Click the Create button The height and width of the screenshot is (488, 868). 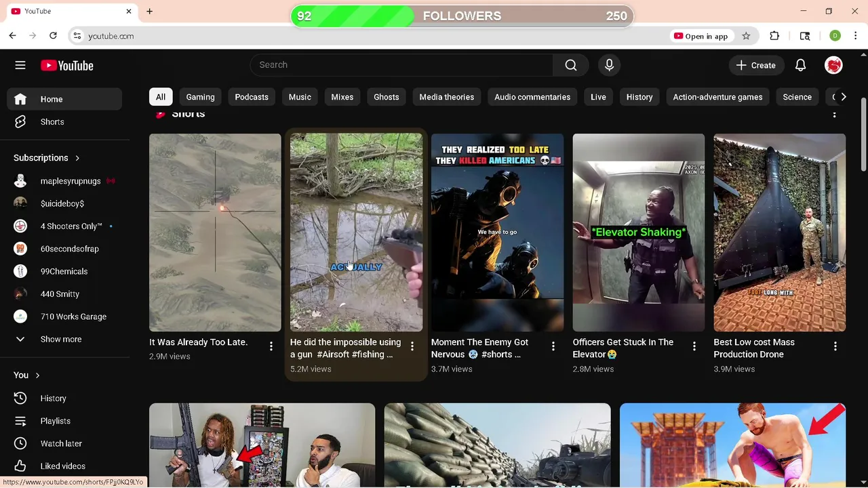point(756,65)
